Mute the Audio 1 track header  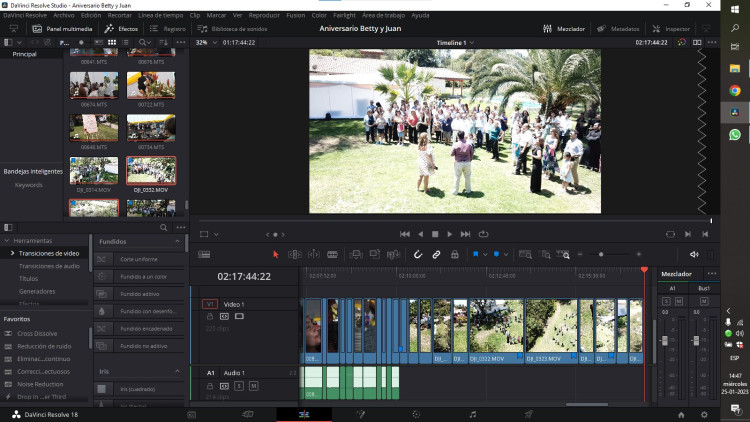tap(254, 386)
